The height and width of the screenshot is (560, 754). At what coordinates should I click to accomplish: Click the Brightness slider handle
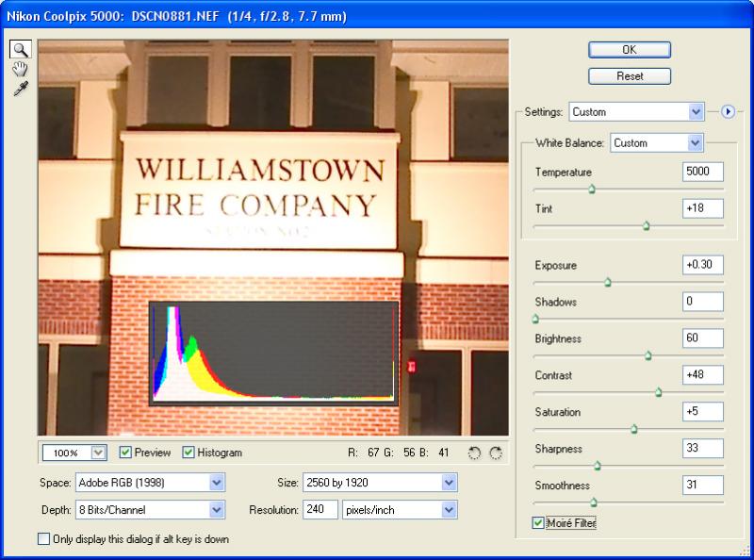648,355
